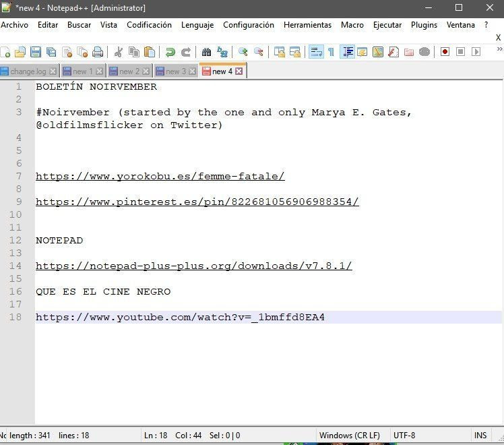Open the Codificación menu
The height and width of the screenshot is (445, 504).
pyautogui.click(x=149, y=25)
